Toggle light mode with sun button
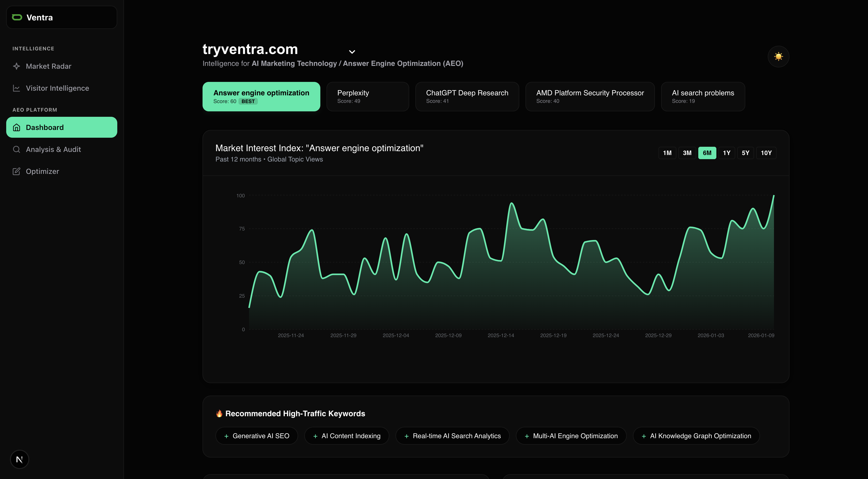The width and height of the screenshot is (868, 479). tap(778, 56)
